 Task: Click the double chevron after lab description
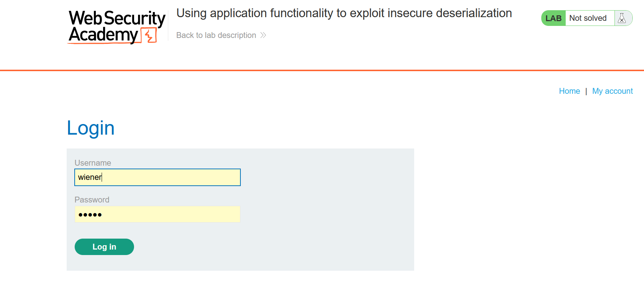(263, 35)
